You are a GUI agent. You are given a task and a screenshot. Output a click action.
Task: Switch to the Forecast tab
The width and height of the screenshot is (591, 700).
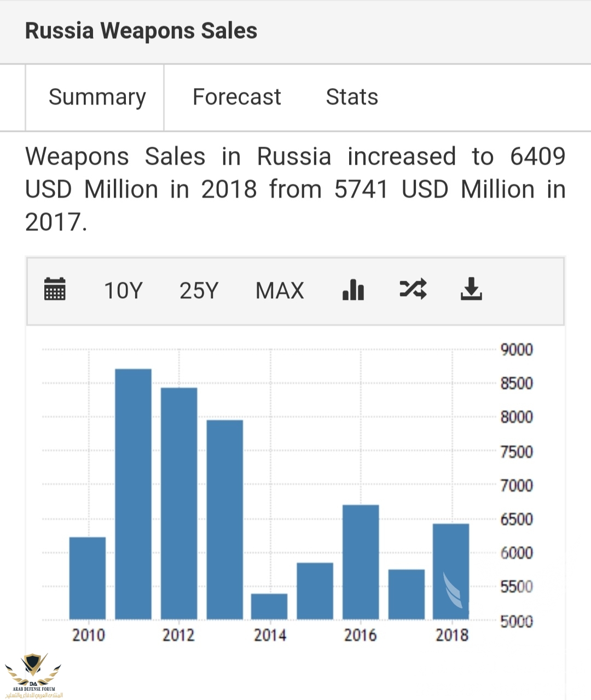[x=236, y=97]
